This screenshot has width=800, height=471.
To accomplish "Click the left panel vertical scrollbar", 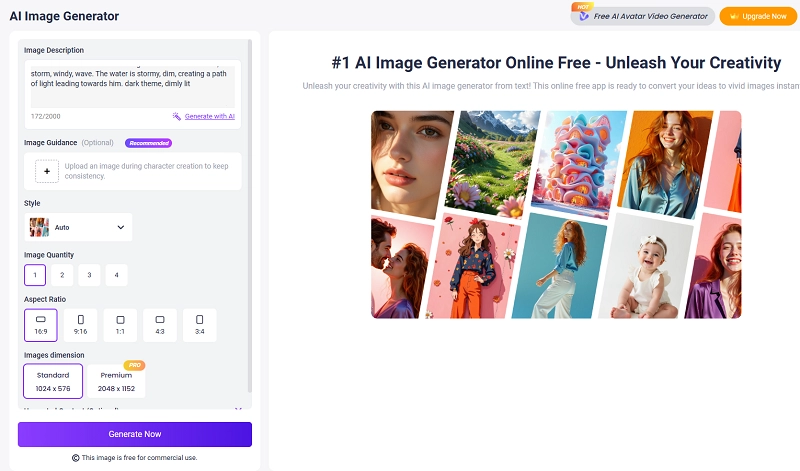I will pos(250,200).
